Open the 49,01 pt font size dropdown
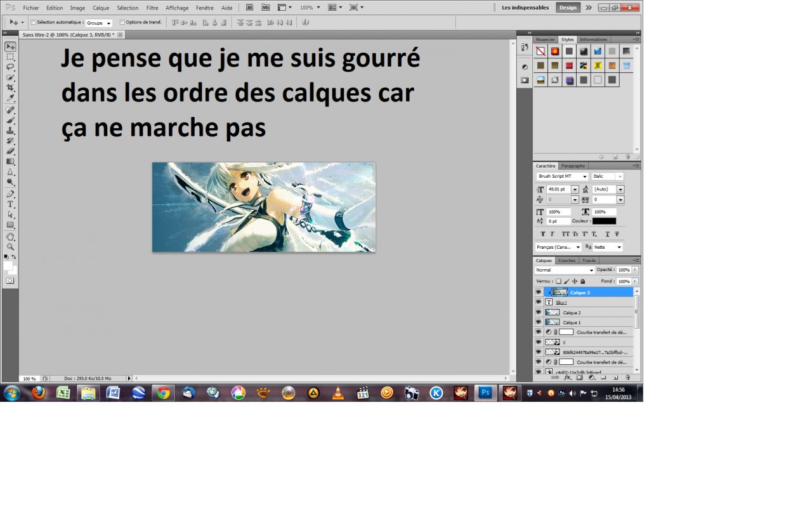The image size is (812, 509). pos(575,189)
